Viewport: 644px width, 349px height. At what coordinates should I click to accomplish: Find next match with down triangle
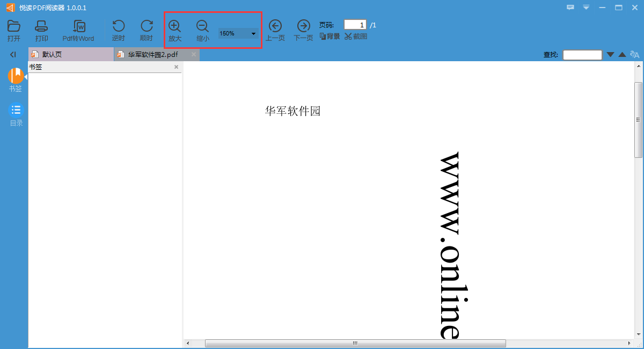tap(610, 54)
